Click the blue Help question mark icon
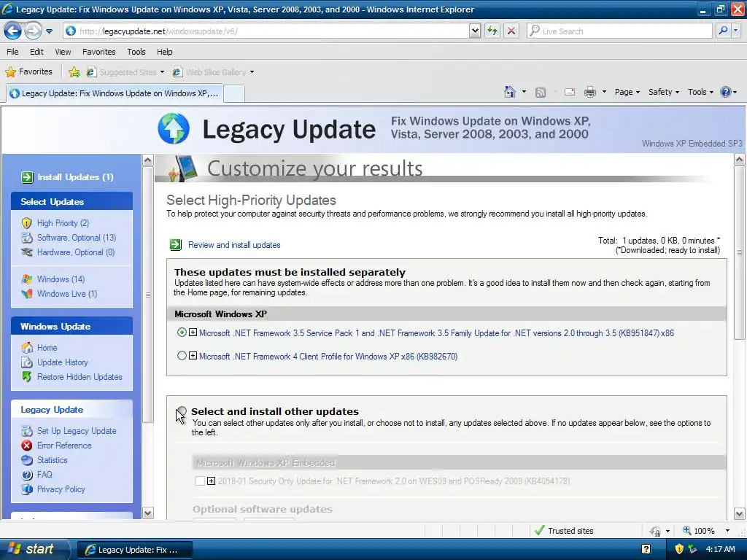 coord(726,92)
